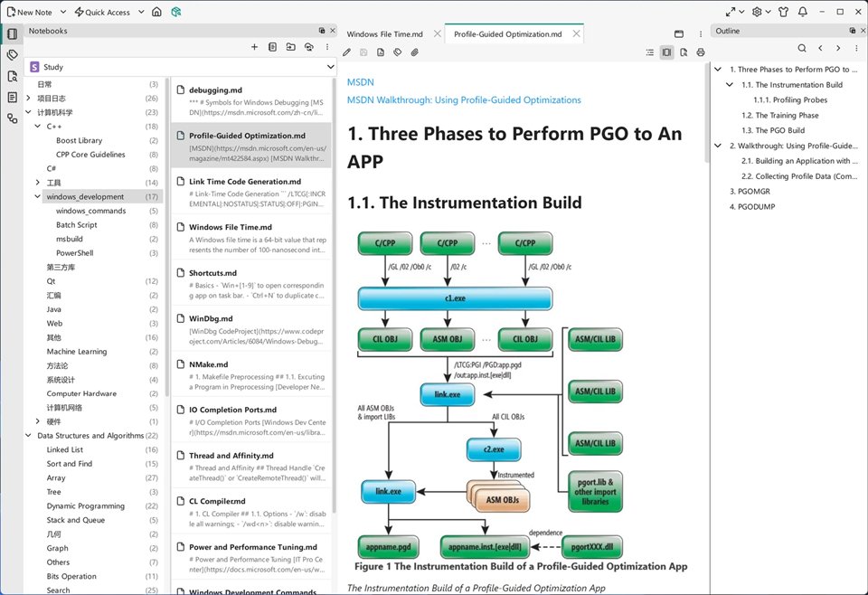Toggle the list-style icon in editor toolbar
This screenshot has width=868, height=595.
click(650, 52)
